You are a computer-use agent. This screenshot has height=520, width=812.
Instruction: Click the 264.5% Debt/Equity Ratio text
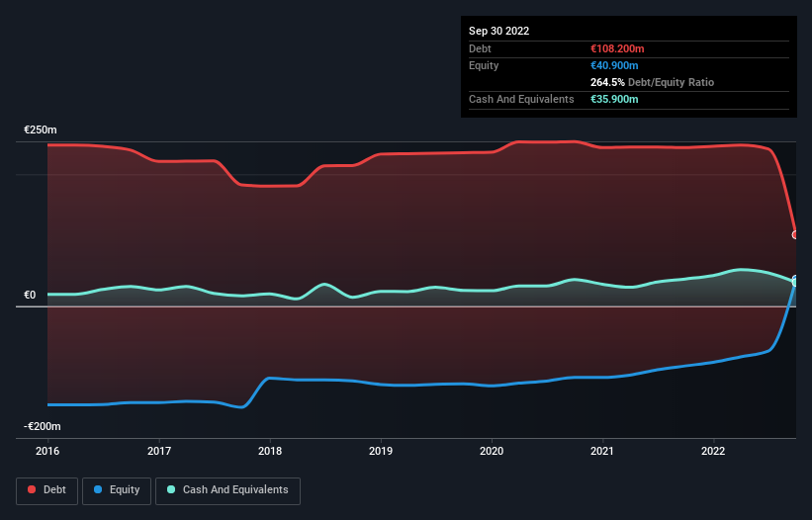(652, 82)
